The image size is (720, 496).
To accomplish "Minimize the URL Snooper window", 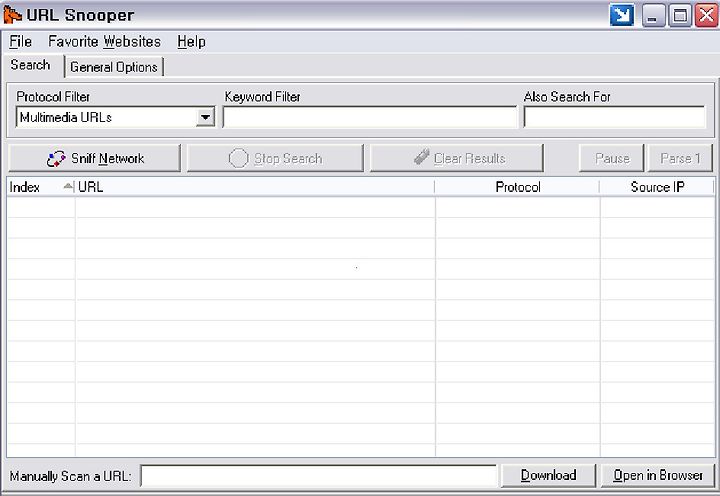I will [x=653, y=16].
